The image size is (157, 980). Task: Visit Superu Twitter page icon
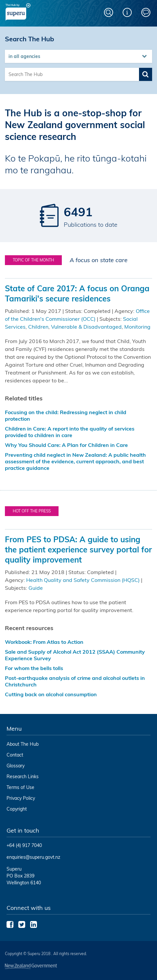22,924
